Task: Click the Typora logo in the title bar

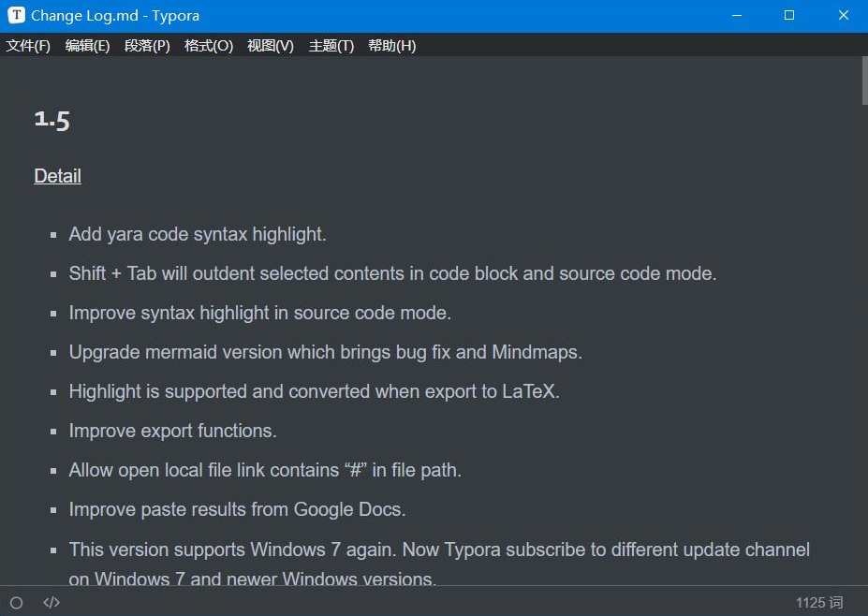Action: 15,15
